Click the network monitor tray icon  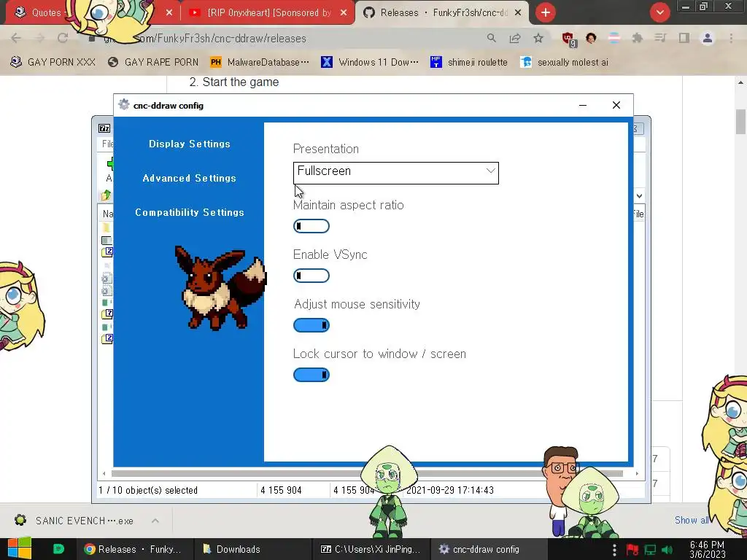coord(650,550)
